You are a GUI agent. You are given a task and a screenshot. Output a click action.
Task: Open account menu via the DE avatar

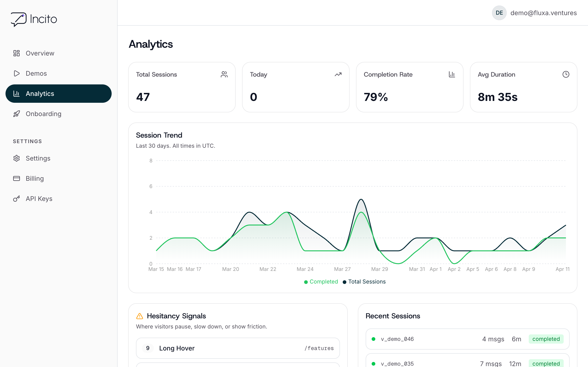(499, 13)
